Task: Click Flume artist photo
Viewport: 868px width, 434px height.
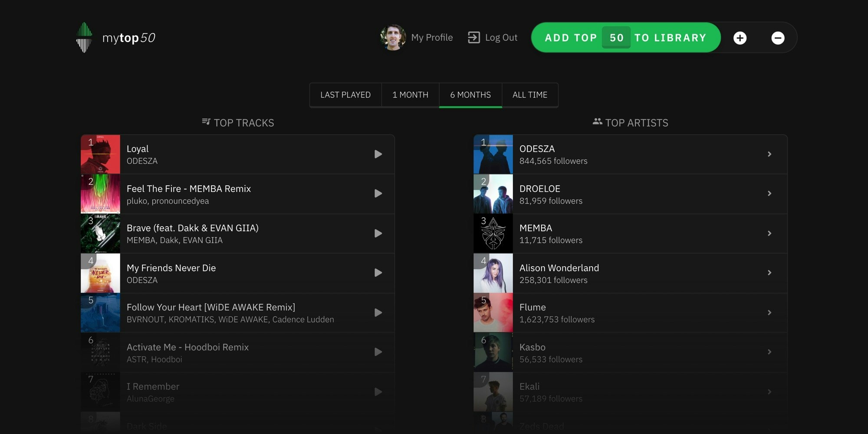Action: (x=493, y=312)
